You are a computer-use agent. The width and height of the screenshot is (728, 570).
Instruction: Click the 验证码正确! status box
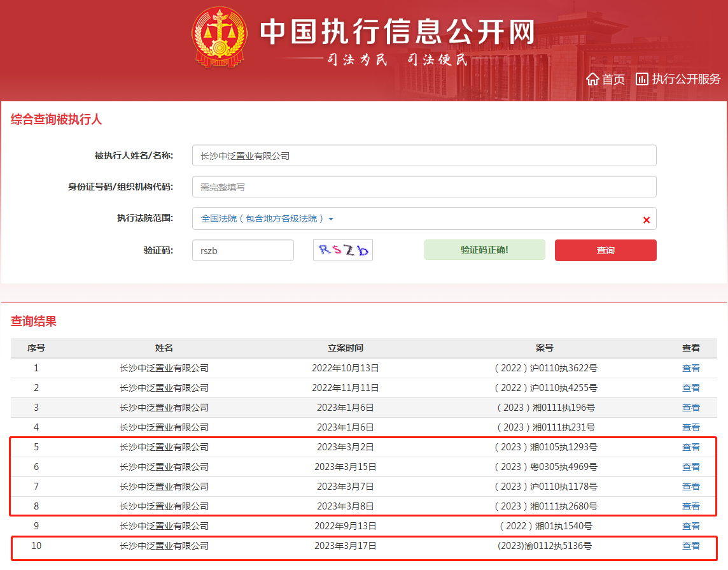coord(484,250)
